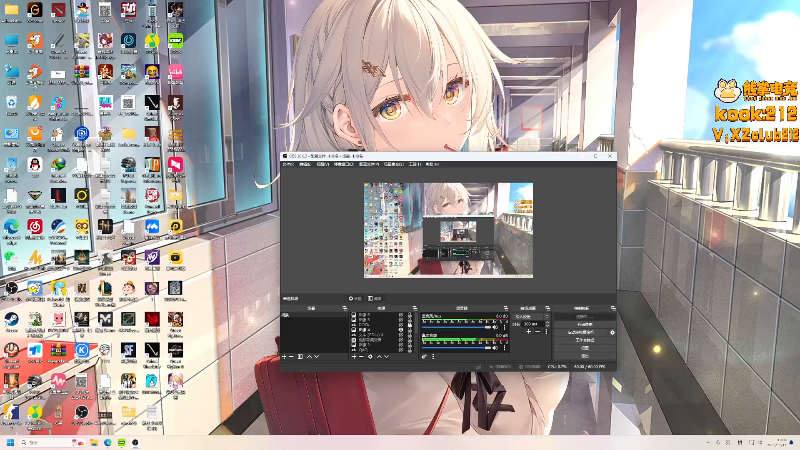Select the Steam desktop icon
This screenshot has height=450, width=800.
click(x=11, y=322)
